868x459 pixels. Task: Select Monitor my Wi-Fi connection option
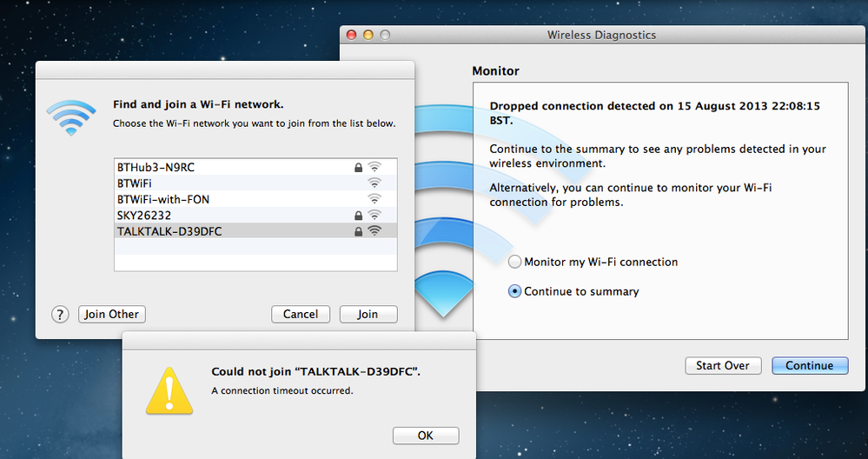[x=515, y=262]
